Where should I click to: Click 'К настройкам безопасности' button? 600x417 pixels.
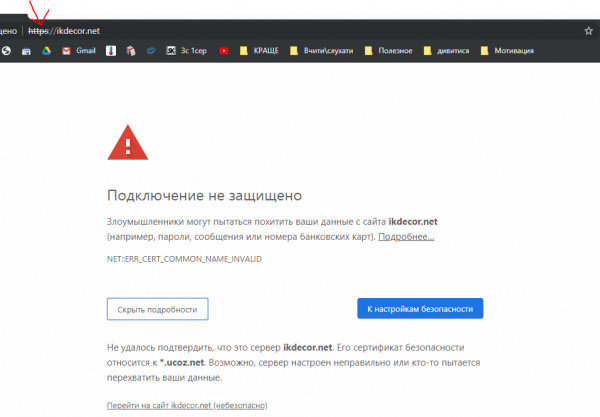420,308
